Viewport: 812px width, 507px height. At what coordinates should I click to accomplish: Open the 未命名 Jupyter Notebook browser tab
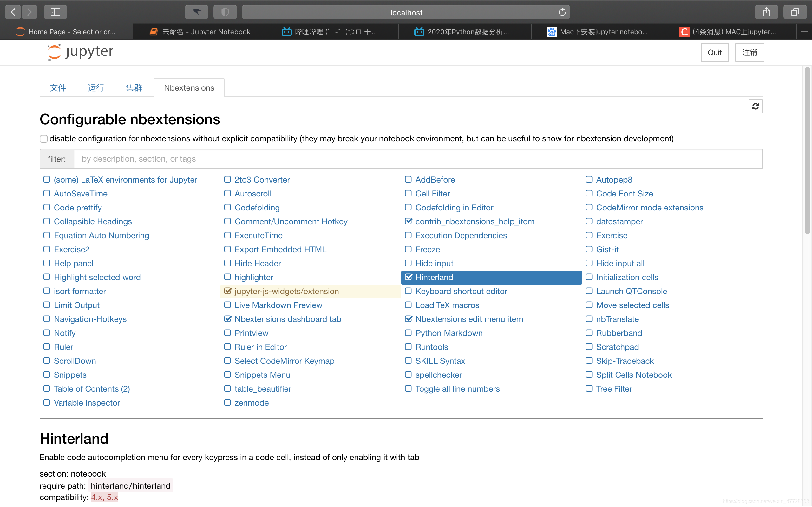(200, 31)
